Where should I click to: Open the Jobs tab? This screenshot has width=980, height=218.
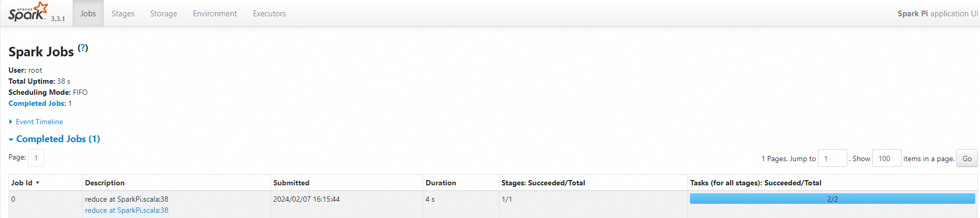pos(88,14)
